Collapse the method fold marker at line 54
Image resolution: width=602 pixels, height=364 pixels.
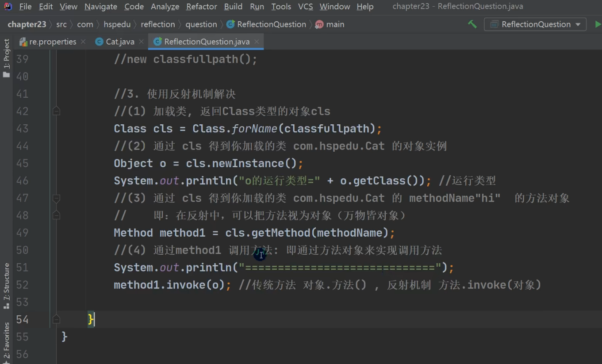click(56, 319)
